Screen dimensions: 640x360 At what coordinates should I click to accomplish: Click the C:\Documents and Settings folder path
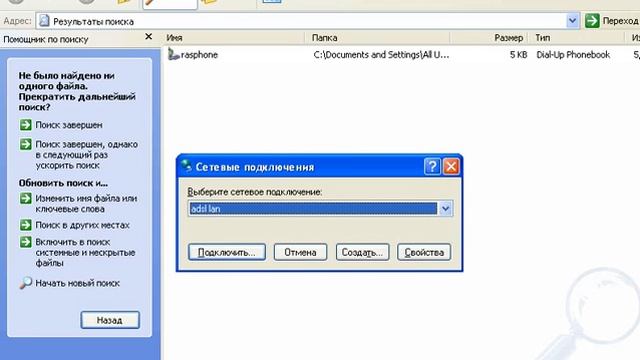[381, 55]
